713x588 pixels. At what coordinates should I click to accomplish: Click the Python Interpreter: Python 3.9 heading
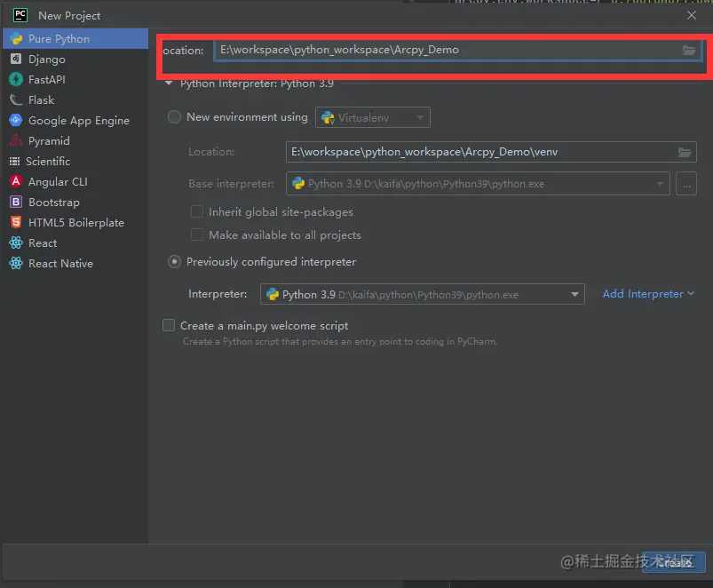click(257, 84)
